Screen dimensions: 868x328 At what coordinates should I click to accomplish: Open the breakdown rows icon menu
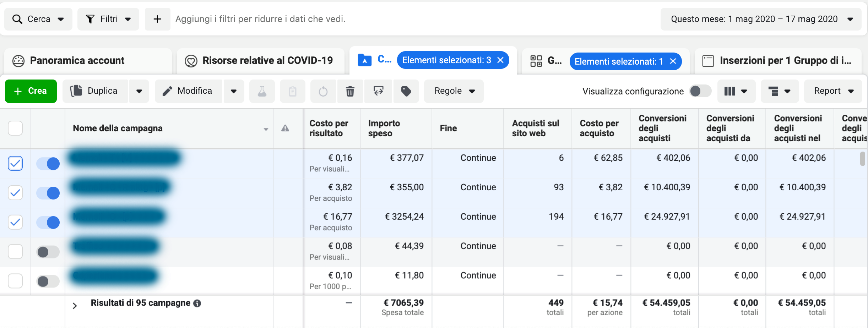[x=779, y=91]
